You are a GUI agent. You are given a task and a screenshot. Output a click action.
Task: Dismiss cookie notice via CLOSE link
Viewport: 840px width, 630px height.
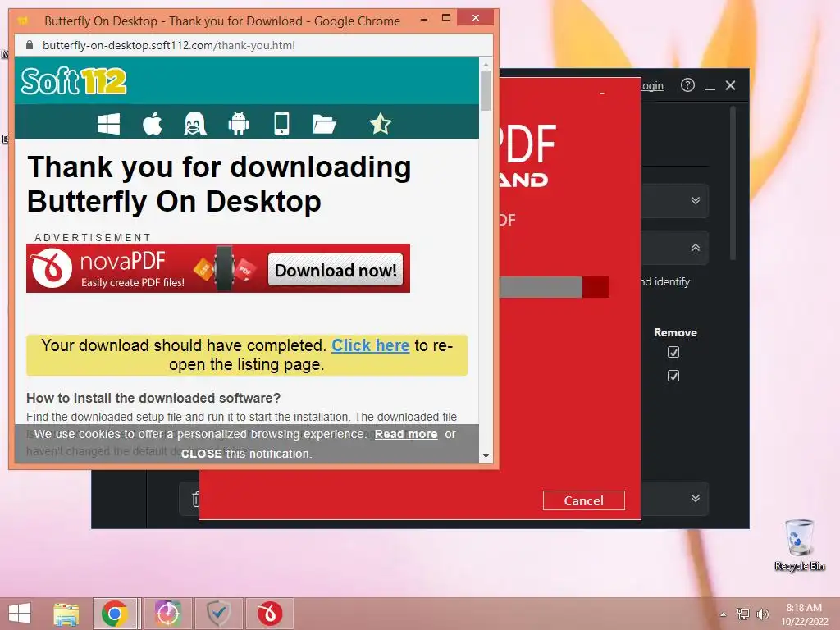click(x=202, y=454)
